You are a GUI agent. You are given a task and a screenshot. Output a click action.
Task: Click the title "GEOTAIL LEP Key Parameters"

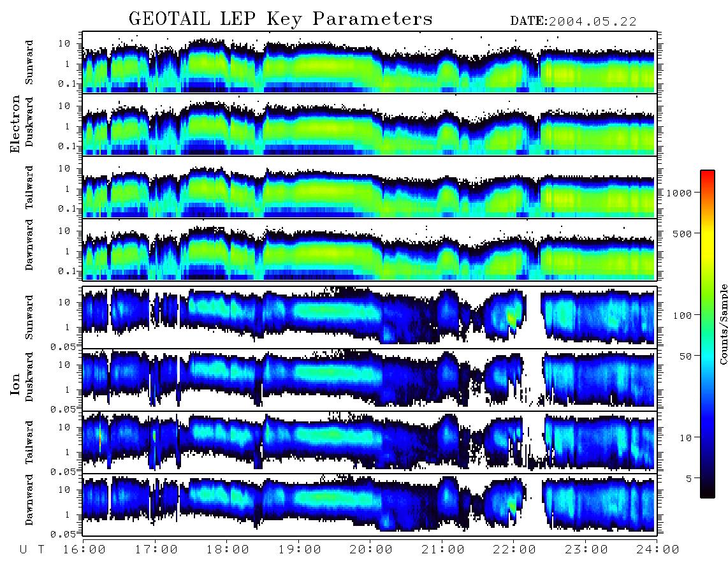coord(280,19)
